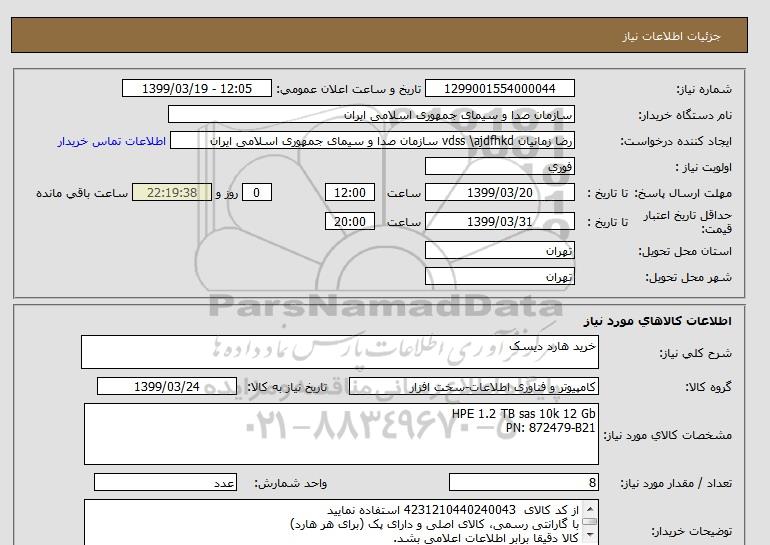The image size is (770, 545).
Task: Select the header title جزئیات اطلاعات نیاز
Action: coord(671,36)
